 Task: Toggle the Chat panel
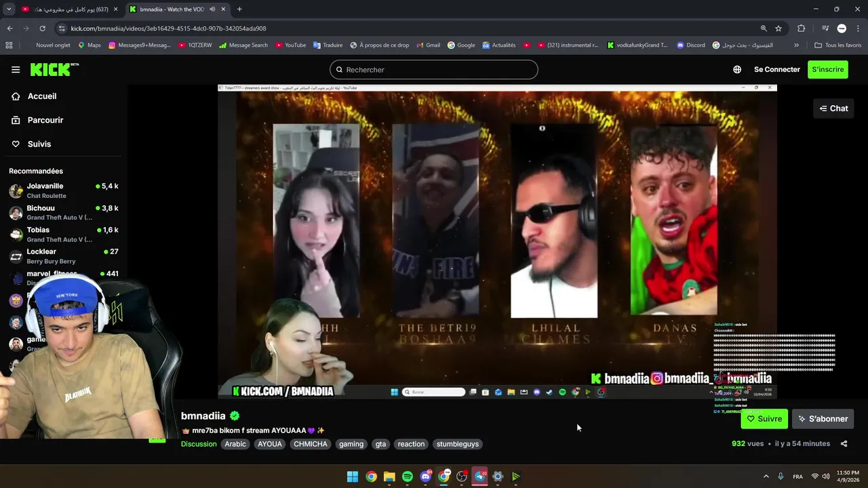pos(833,108)
